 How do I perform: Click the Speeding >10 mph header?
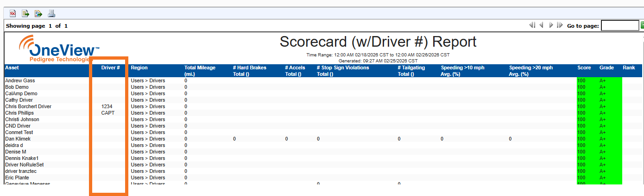462,71
